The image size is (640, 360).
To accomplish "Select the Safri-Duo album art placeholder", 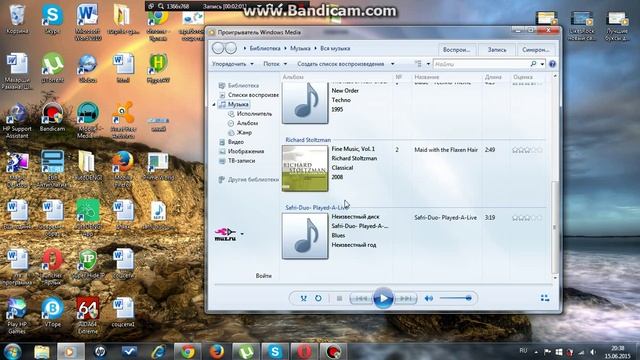I will (x=305, y=236).
